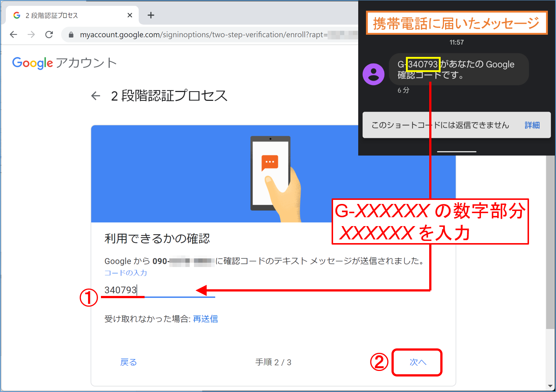Click back arrow beside 2 段階認証プロセス heading
This screenshot has width=556, height=392.
[x=96, y=96]
